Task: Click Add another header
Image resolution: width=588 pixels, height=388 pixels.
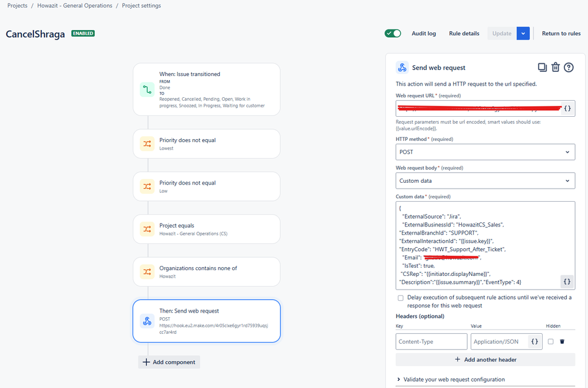Action: tap(485, 360)
